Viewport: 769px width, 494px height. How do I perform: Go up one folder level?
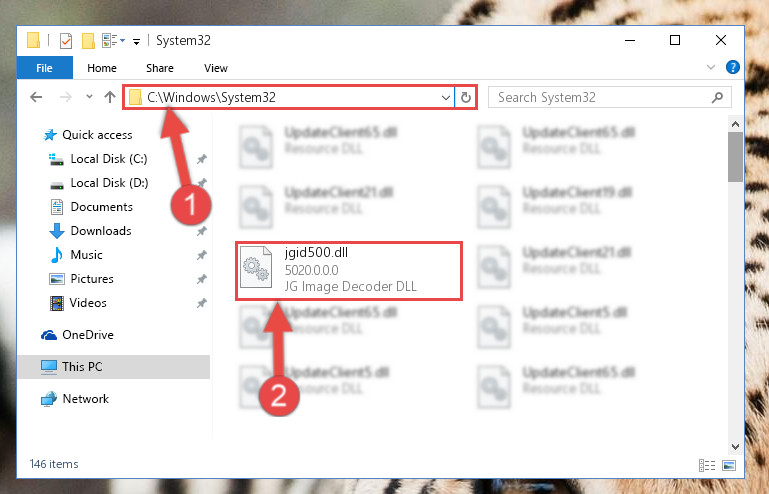110,97
